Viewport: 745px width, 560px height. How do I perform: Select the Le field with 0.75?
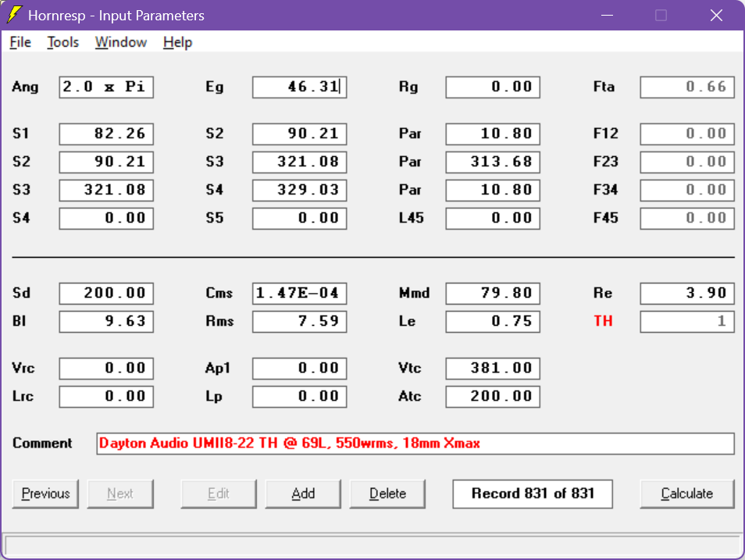pos(493,321)
